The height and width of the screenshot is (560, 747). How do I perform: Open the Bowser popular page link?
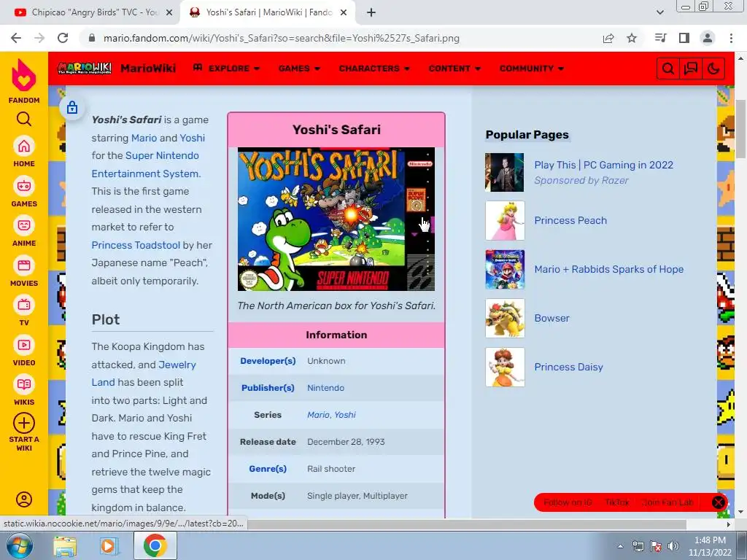(x=551, y=318)
